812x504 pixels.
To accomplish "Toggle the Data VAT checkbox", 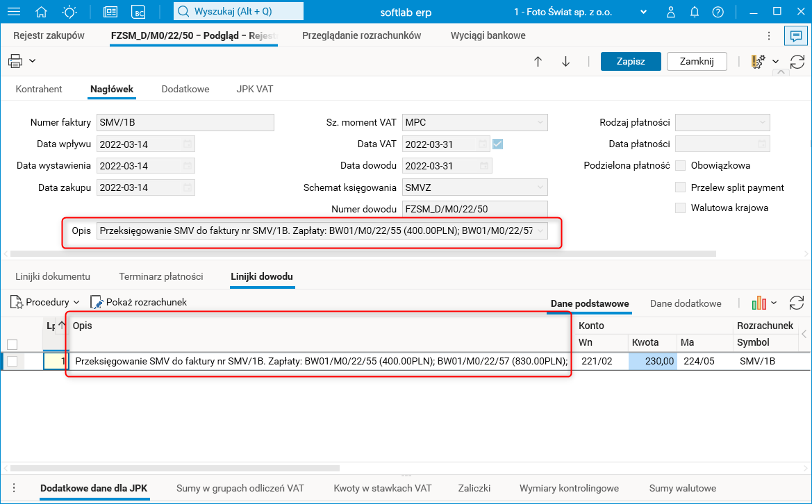I will pyautogui.click(x=497, y=144).
